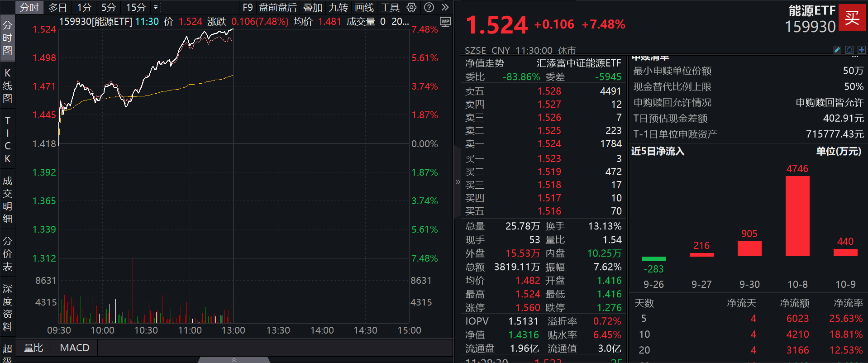Open the 画线 drawing tools

coord(364,7)
